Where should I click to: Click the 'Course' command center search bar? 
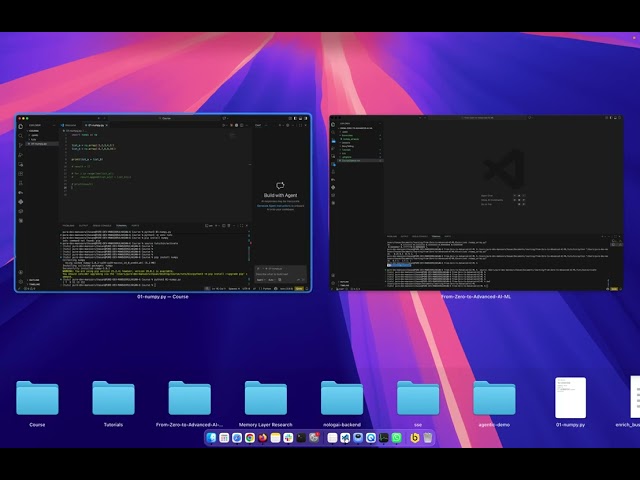click(167, 118)
